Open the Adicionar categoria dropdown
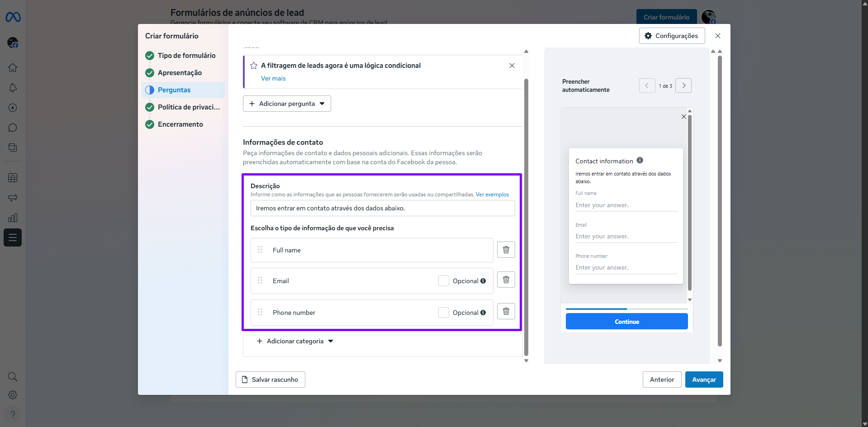868x427 pixels. point(295,341)
